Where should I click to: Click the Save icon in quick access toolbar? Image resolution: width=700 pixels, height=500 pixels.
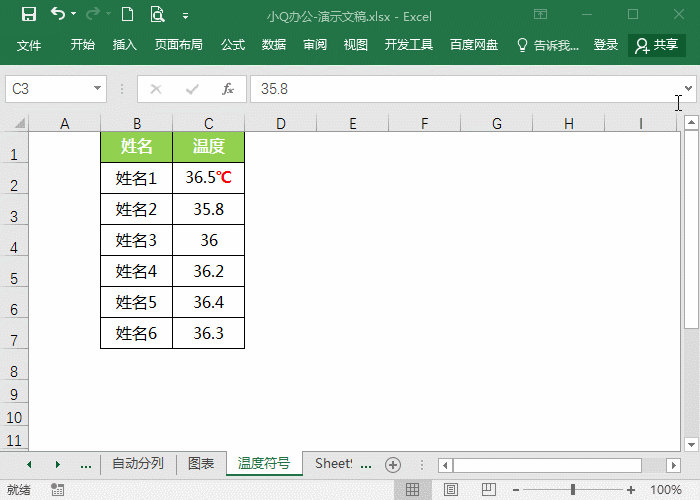[x=29, y=14]
